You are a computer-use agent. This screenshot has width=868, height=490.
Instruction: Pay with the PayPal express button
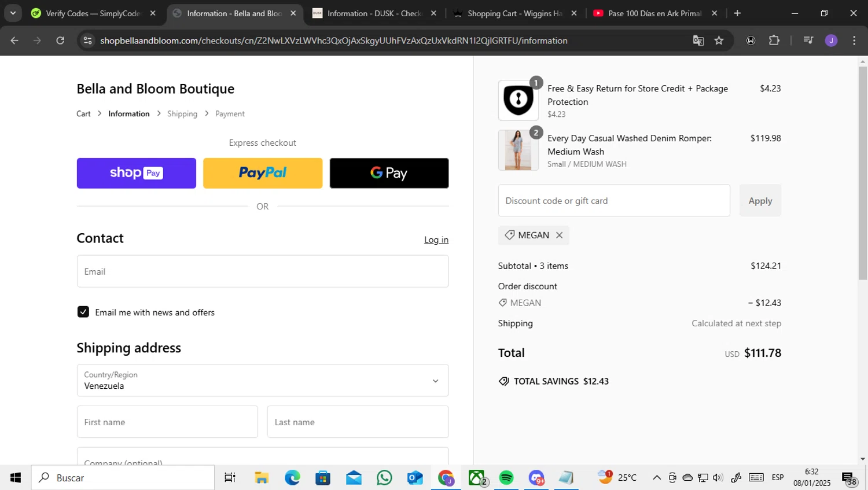263,173
